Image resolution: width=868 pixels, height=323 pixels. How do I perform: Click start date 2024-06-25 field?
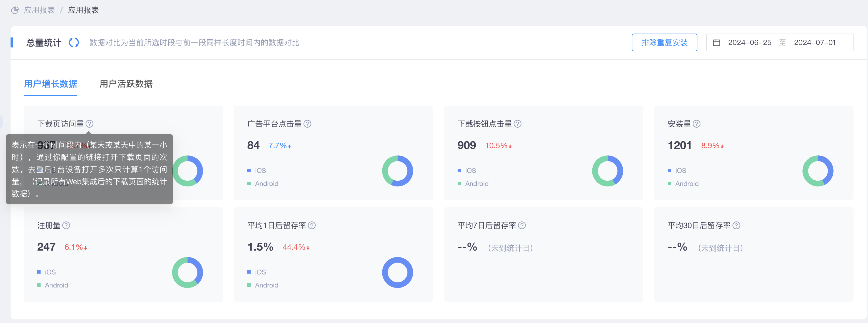click(749, 43)
